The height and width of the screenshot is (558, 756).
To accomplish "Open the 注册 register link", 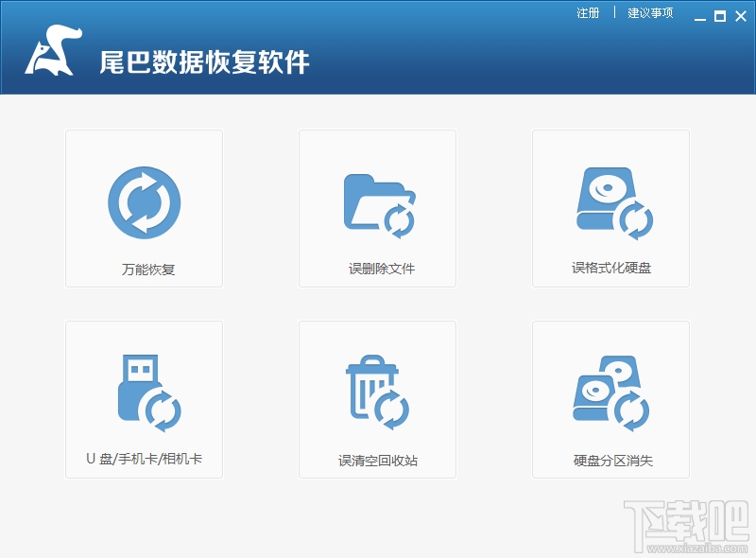I will pos(588,13).
